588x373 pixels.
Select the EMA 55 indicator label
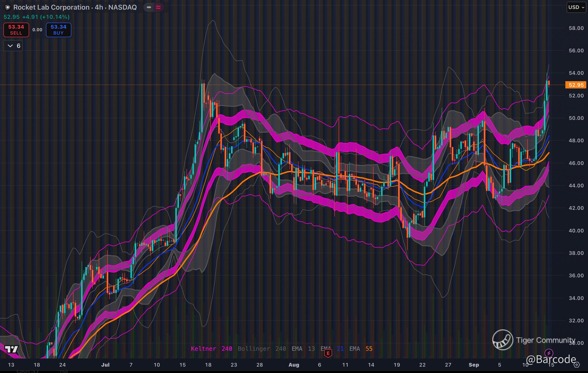tap(361, 349)
